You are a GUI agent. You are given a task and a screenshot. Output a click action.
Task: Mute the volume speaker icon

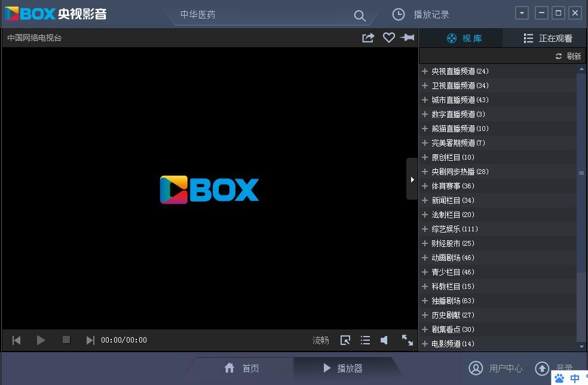click(x=384, y=340)
